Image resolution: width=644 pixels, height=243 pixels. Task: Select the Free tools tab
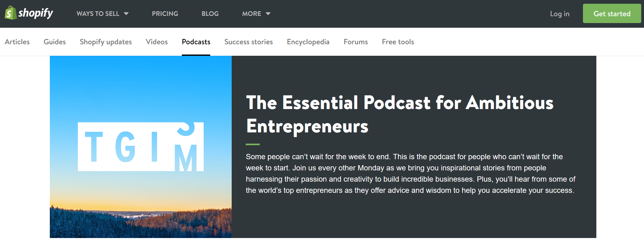point(398,42)
